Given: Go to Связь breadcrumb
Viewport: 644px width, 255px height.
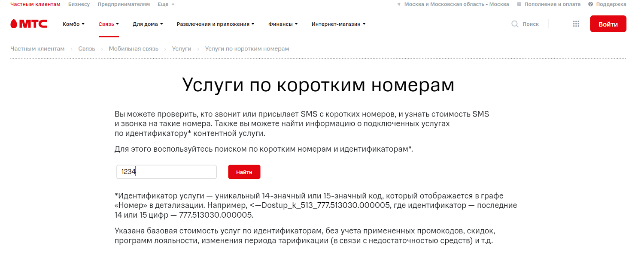Looking at the screenshot, I should pyautogui.click(x=87, y=49).
